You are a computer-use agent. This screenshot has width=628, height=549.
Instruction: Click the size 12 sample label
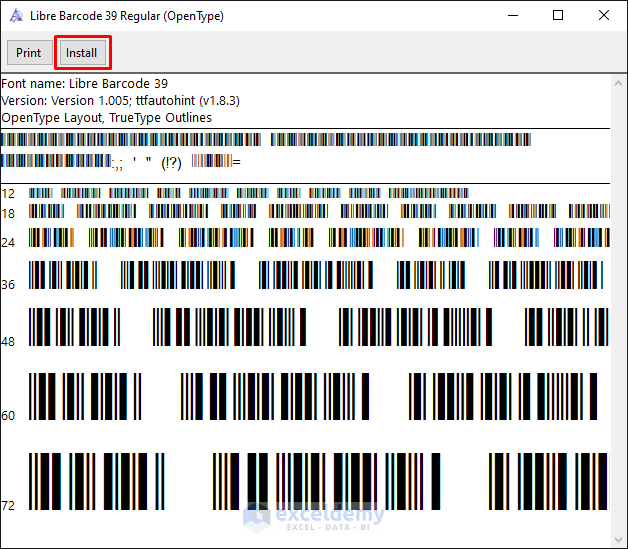click(8, 194)
